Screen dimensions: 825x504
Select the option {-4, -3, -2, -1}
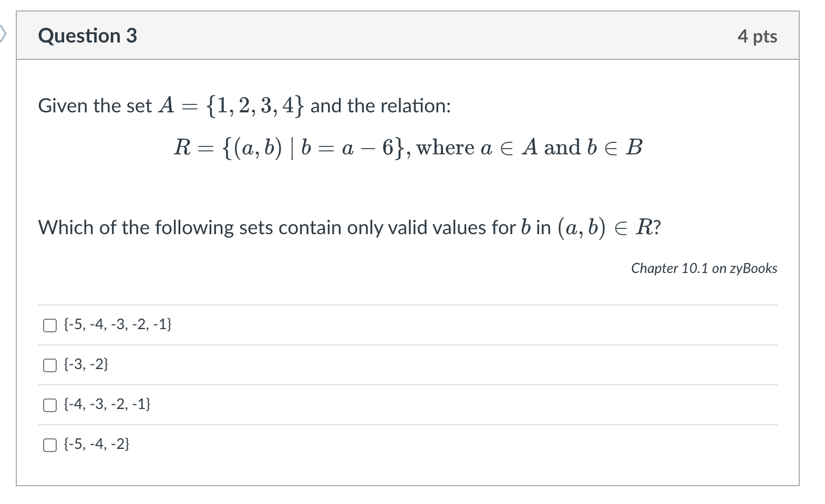[49, 405]
